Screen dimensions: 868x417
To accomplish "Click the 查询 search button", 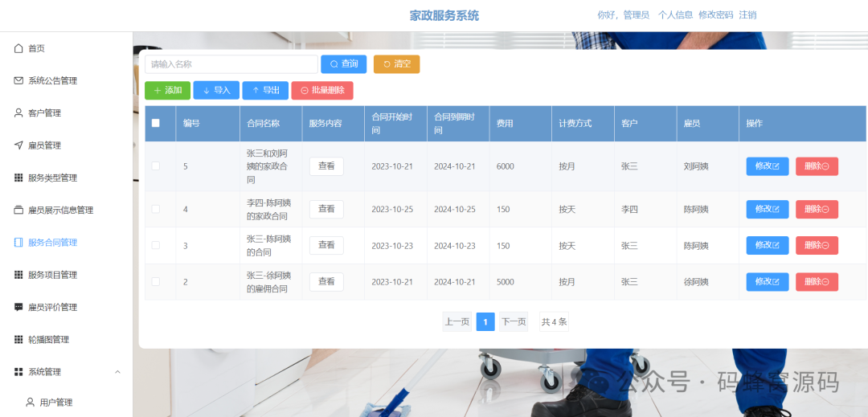I will pyautogui.click(x=344, y=64).
